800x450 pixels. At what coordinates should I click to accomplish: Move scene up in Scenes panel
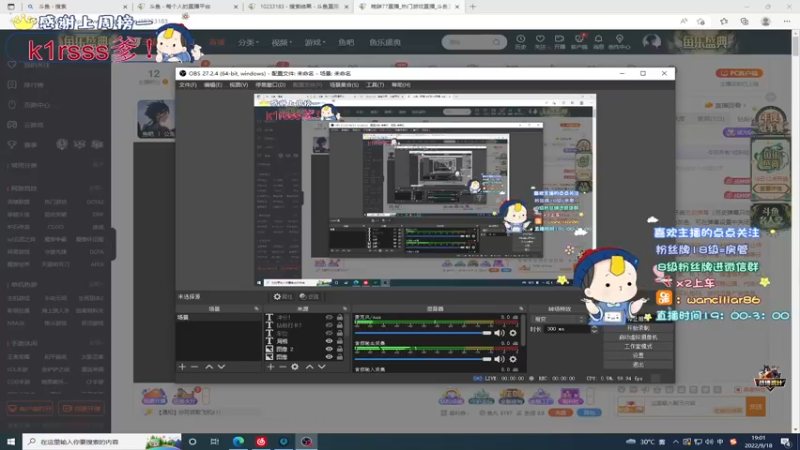point(209,367)
